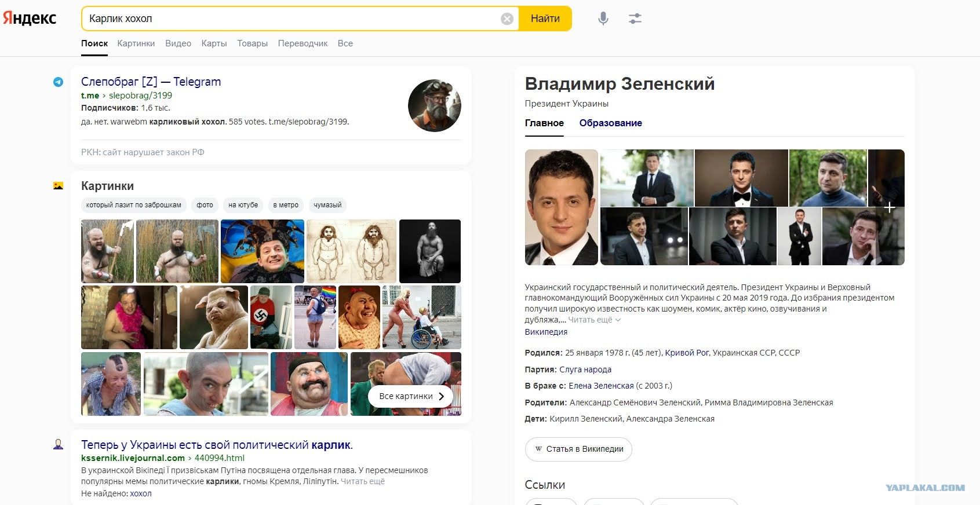980x505 pixels.
Task: Click the 'Ссылки' heading
Action: coord(545,485)
